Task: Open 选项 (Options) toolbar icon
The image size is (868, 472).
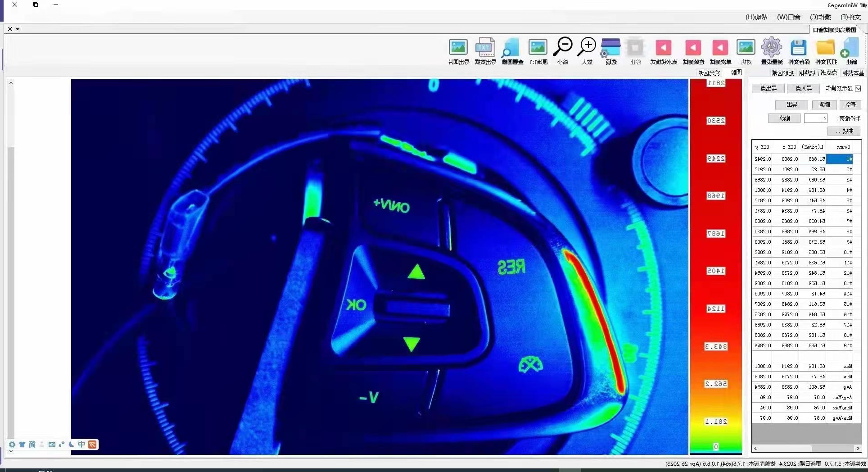Action: coord(611,47)
